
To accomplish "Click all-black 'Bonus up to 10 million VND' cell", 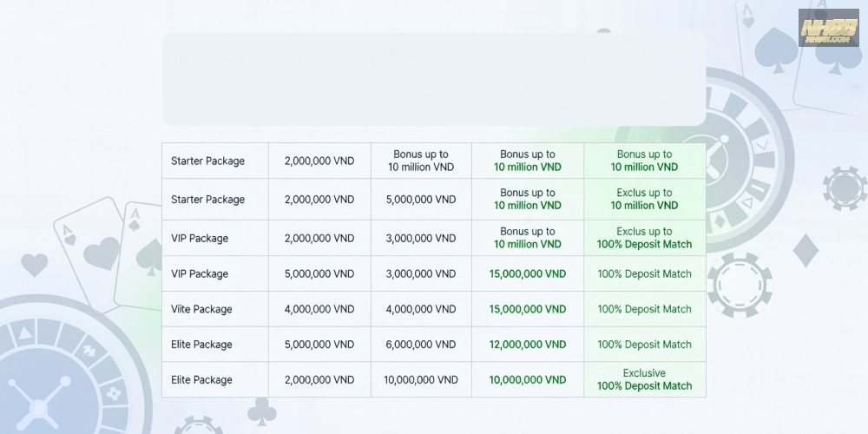I will [421, 161].
